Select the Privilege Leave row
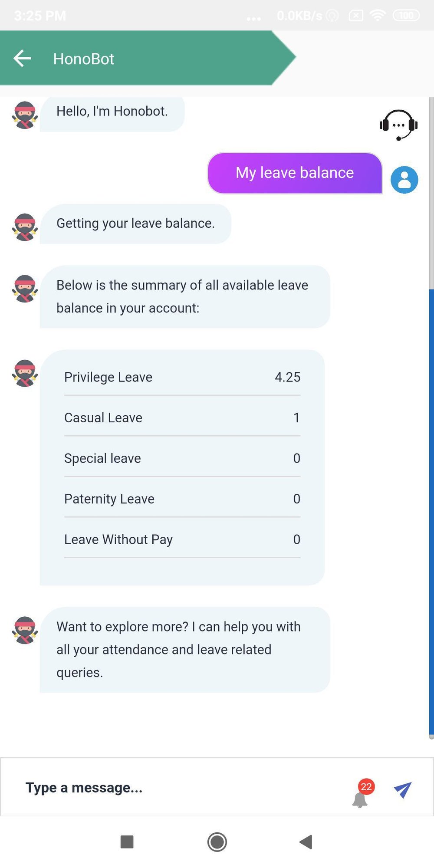Screen dimensions: 434x868 (182, 377)
